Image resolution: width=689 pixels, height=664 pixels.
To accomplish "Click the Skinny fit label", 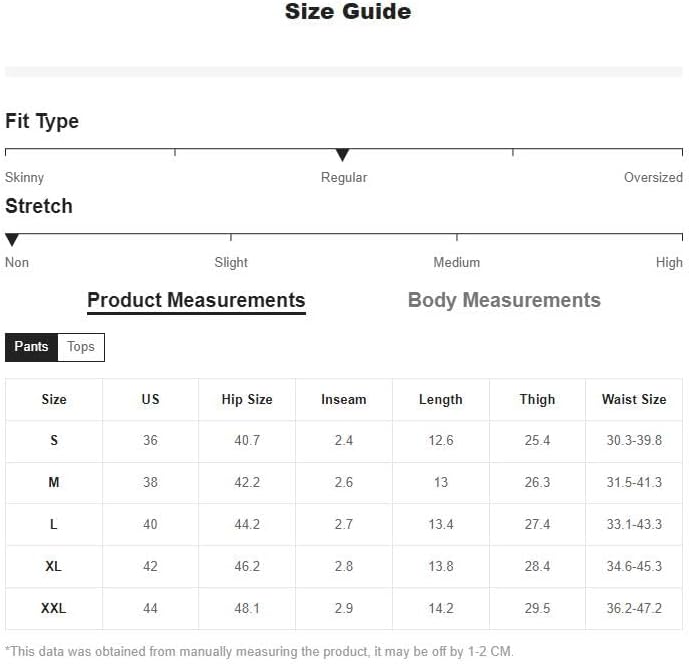I will [24, 177].
